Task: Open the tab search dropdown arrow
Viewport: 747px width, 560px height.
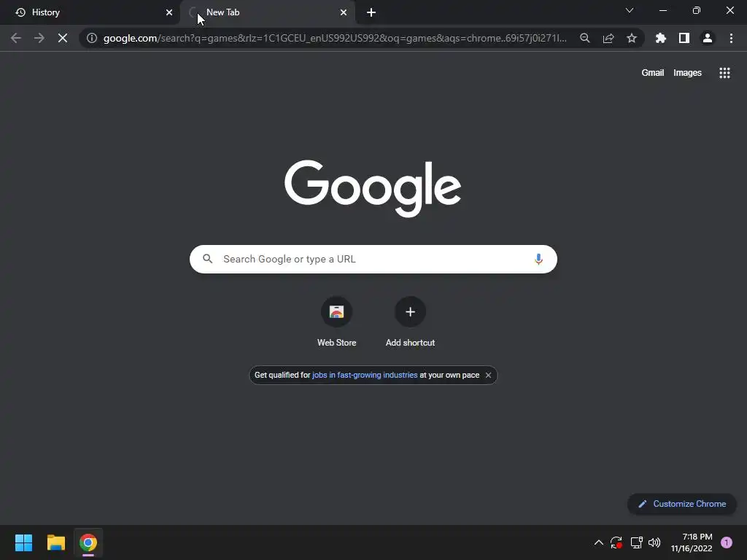Action: (630, 10)
